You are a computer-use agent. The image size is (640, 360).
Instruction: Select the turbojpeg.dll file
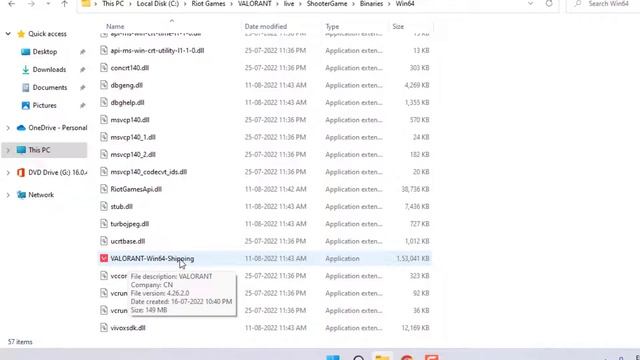pyautogui.click(x=130, y=224)
